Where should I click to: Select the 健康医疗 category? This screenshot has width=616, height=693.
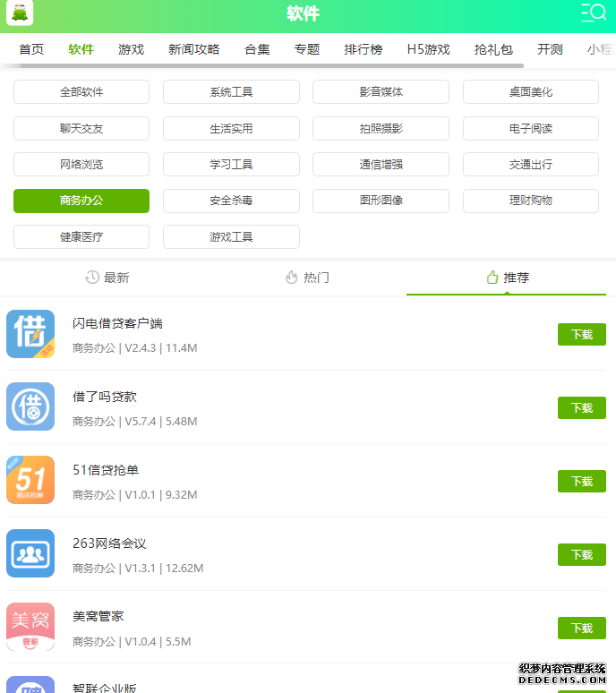click(x=81, y=237)
